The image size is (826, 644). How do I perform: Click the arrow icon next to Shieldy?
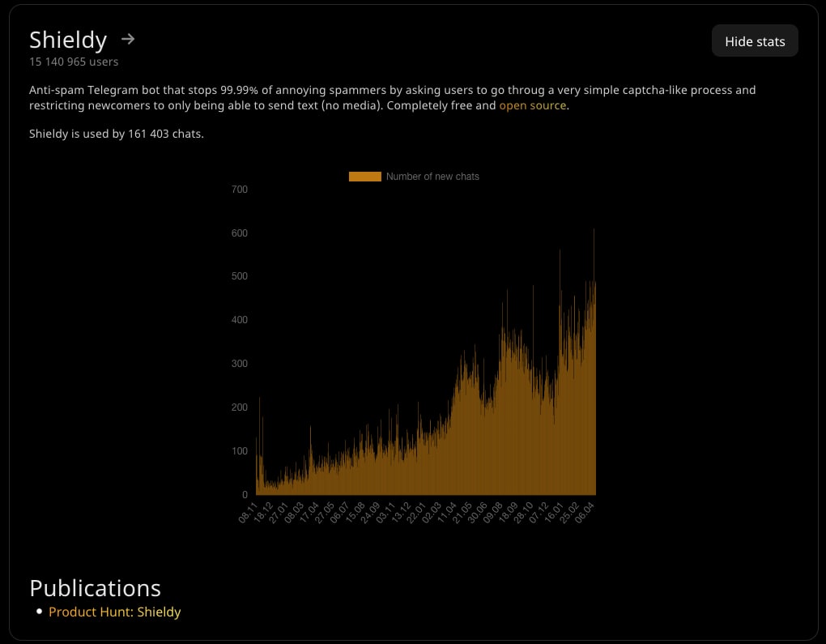127,39
